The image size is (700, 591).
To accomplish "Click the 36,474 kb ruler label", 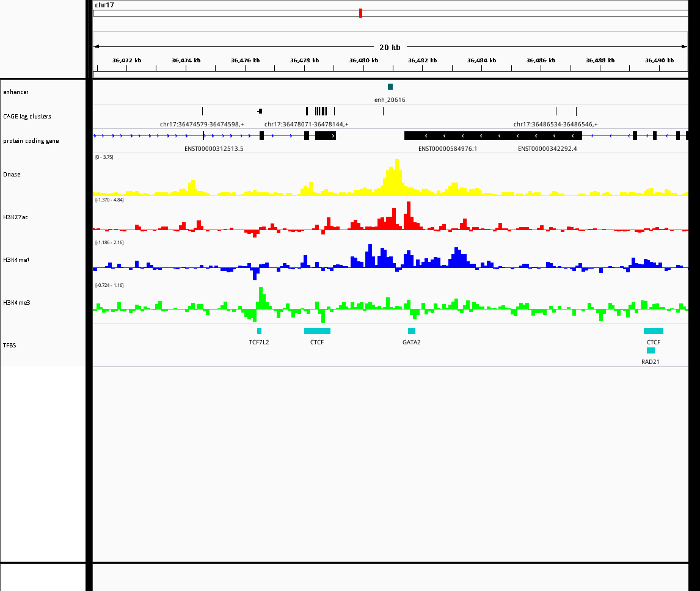I will [x=186, y=60].
